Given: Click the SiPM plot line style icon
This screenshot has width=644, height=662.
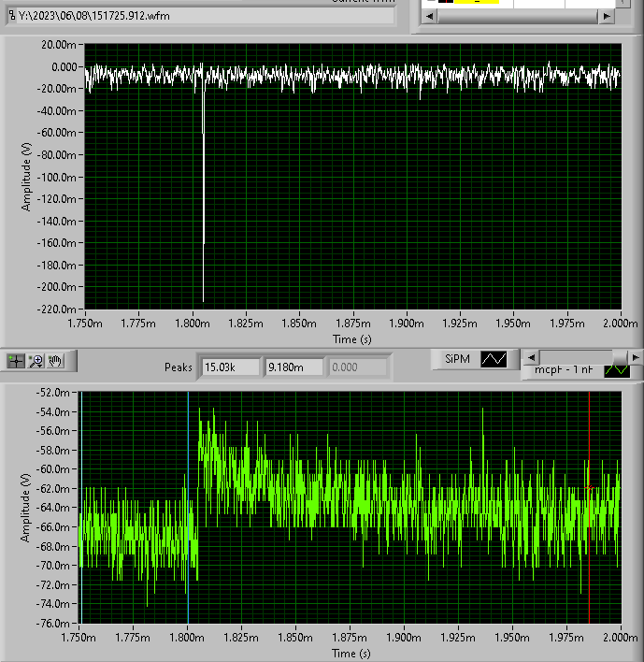Looking at the screenshot, I should [x=493, y=359].
